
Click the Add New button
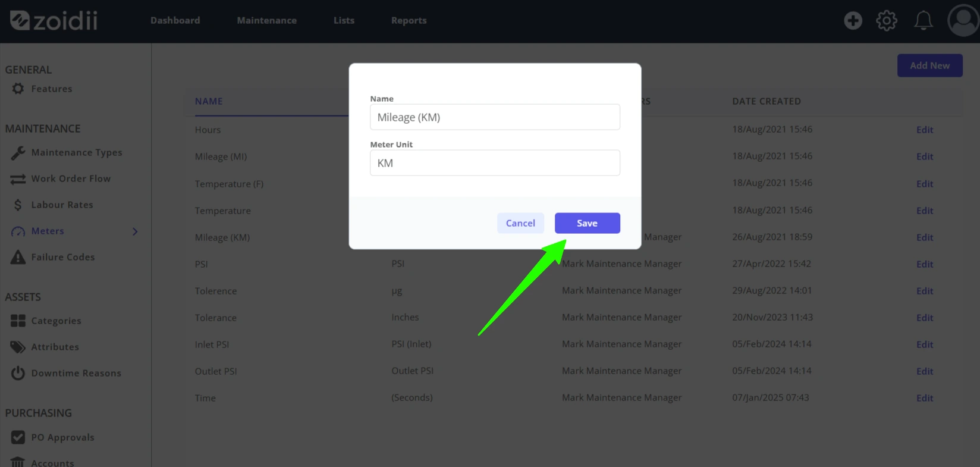coord(929,65)
